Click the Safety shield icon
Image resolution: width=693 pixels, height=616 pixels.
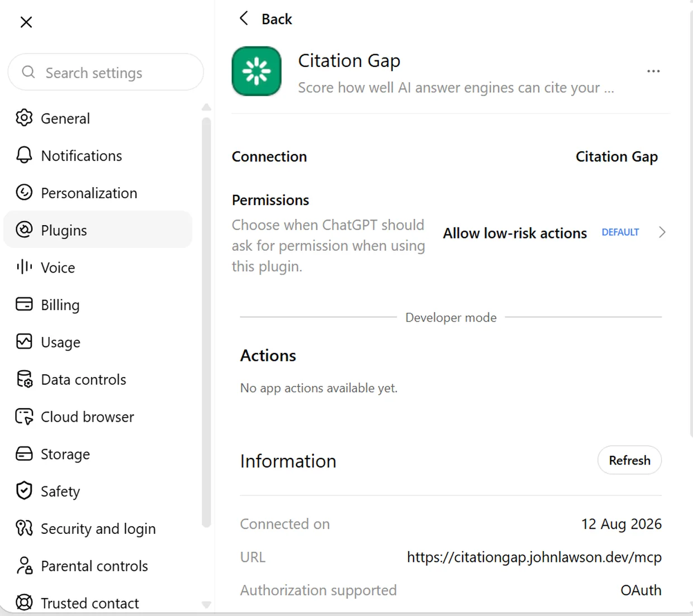24,491
